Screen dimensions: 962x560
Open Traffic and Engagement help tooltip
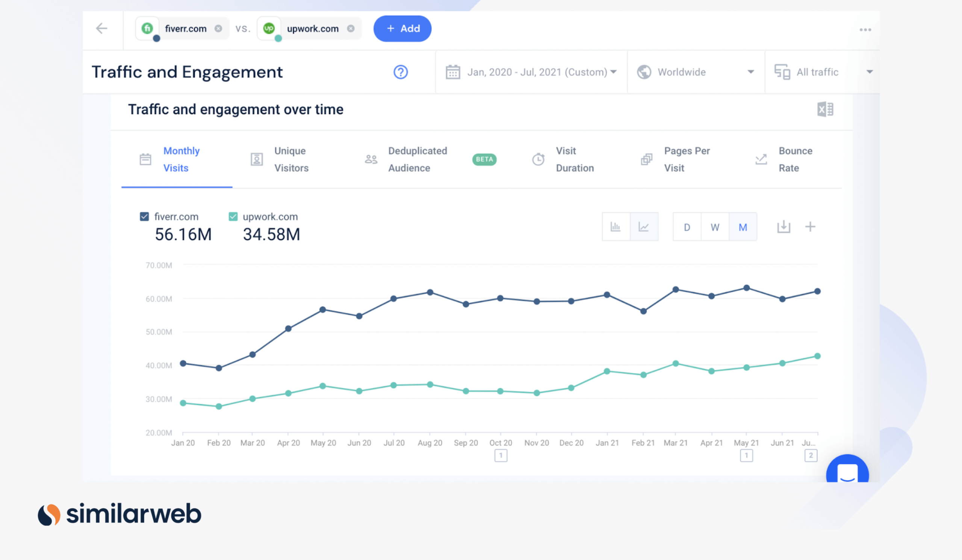click(401, 72)
